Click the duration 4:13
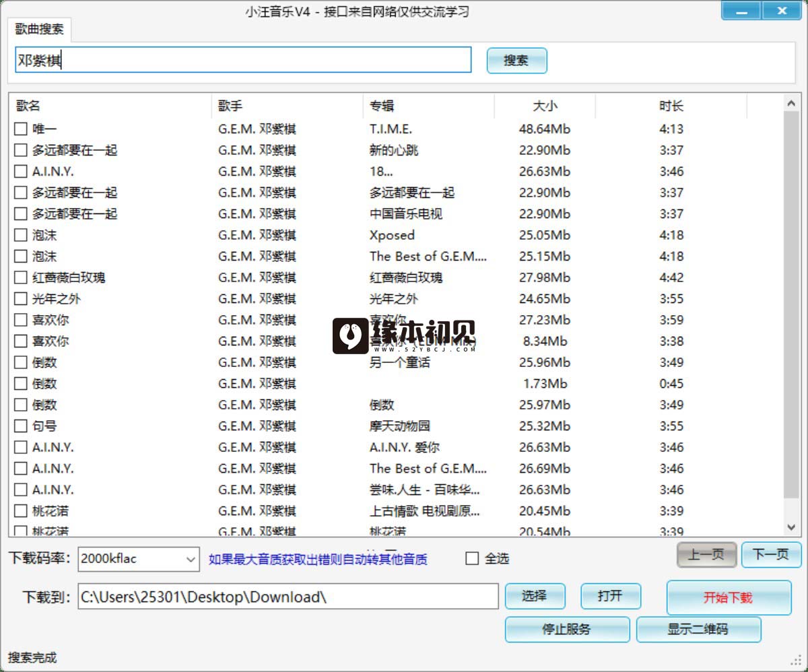Screen dimensions: 808x672 (671, 129)
